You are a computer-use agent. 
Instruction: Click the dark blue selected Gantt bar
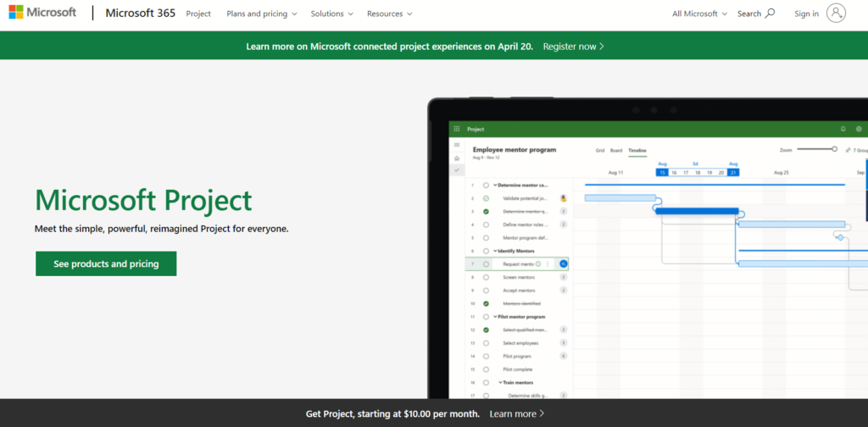coord(697,211)
